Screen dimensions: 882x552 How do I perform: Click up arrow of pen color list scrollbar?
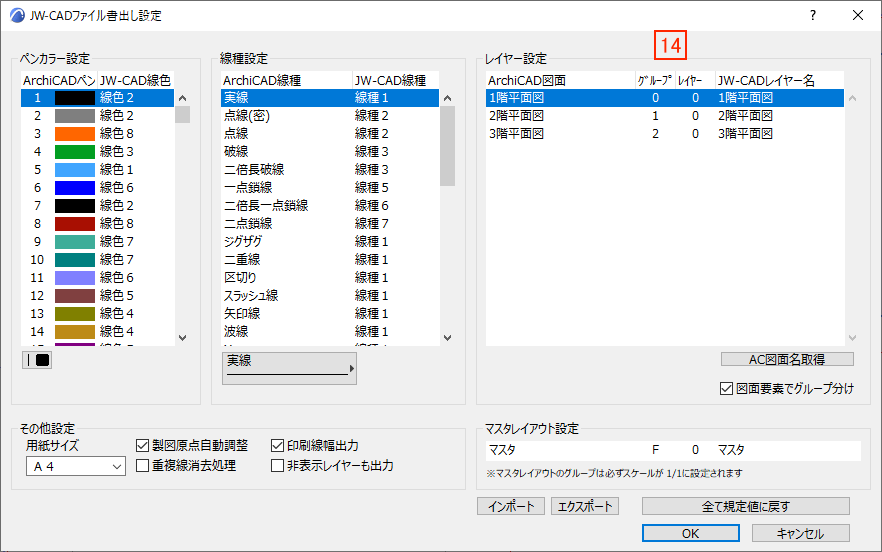(x=182, y=98)
